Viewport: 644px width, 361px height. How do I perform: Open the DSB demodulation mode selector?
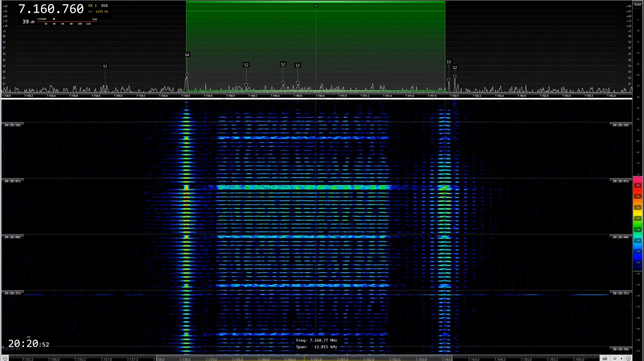[x=104, y=6]
